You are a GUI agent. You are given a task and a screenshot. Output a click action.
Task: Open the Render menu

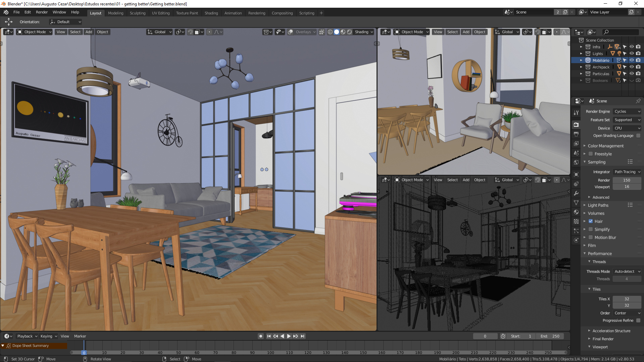pyautogui.click(x=42, y=12)
